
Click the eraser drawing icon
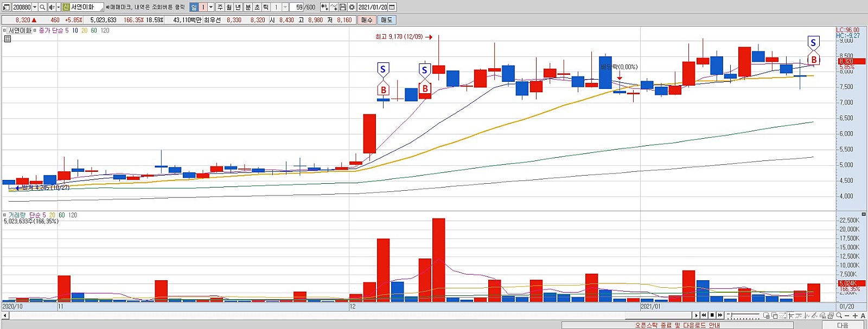click(x=822, y=315)
